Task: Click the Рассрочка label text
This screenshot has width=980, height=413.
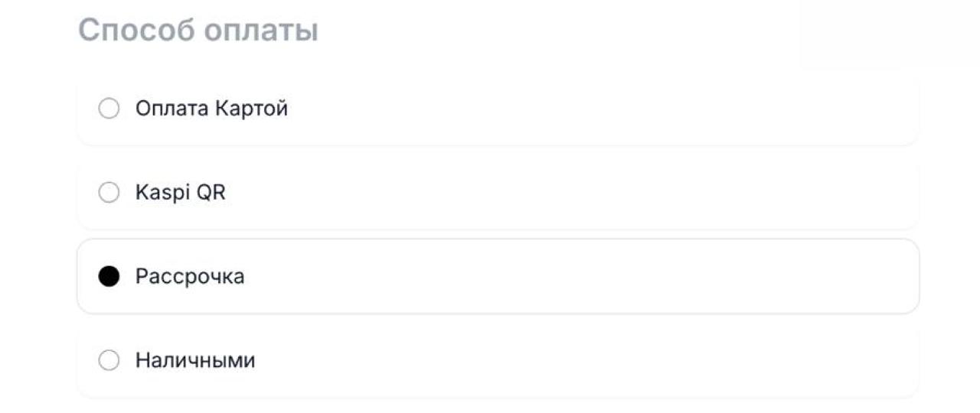Action: point(190,276)
